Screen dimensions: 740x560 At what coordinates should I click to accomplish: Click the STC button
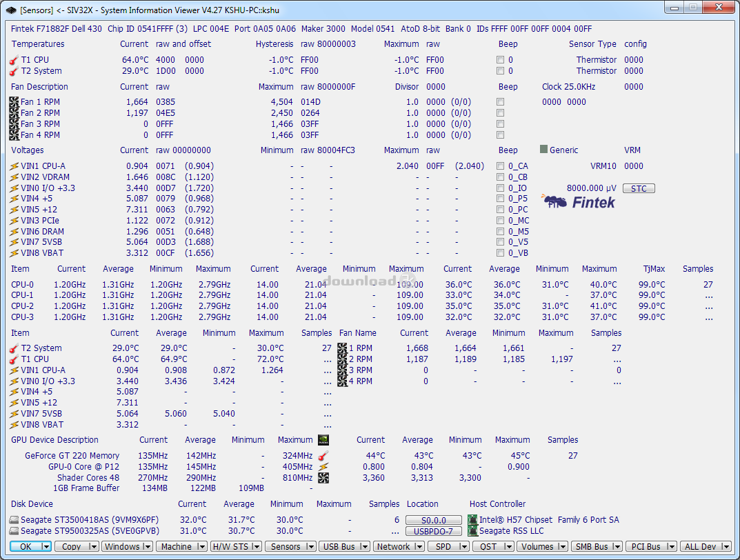[639, 188]
